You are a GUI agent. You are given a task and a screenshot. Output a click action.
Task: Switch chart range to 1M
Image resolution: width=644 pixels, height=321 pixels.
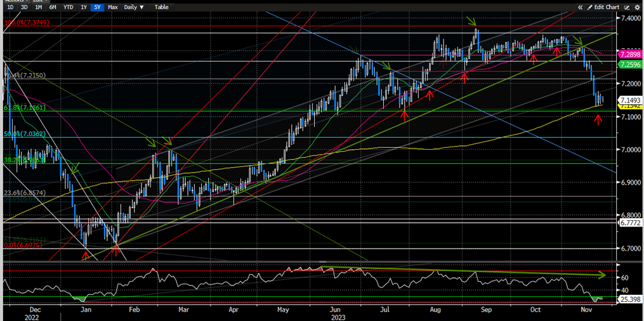(38, 7)
